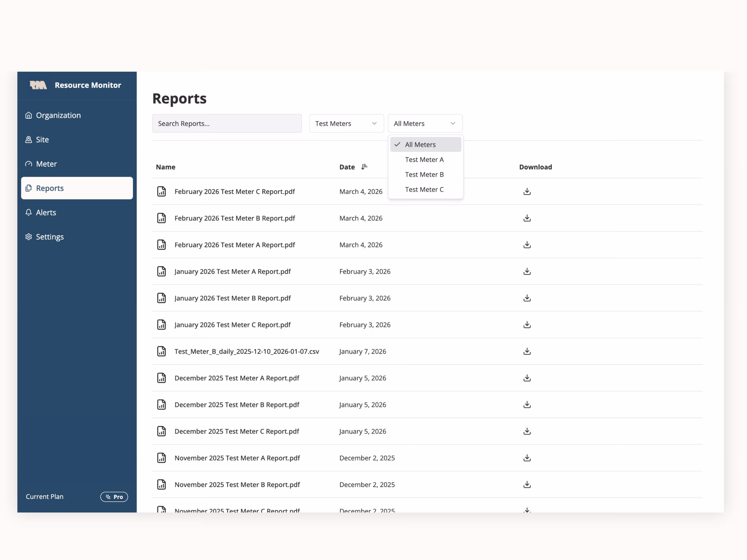
Task: Click the Alerts bell icon
Action: pos(28,212)
